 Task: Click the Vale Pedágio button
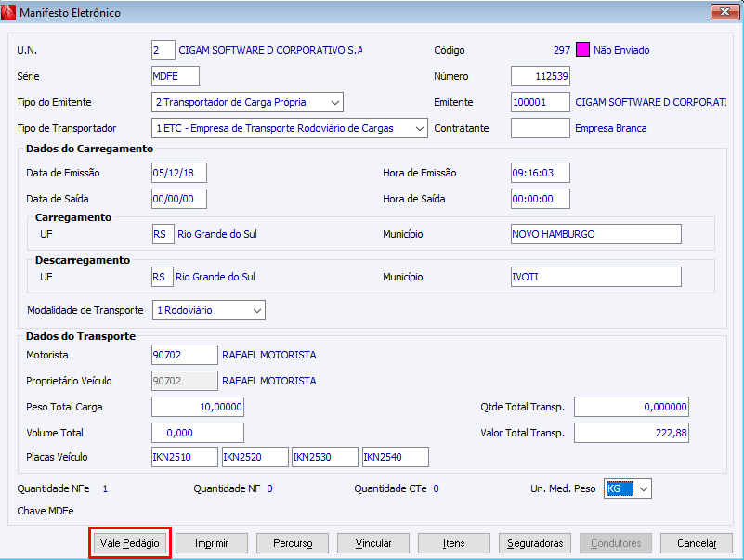point(129,543)
